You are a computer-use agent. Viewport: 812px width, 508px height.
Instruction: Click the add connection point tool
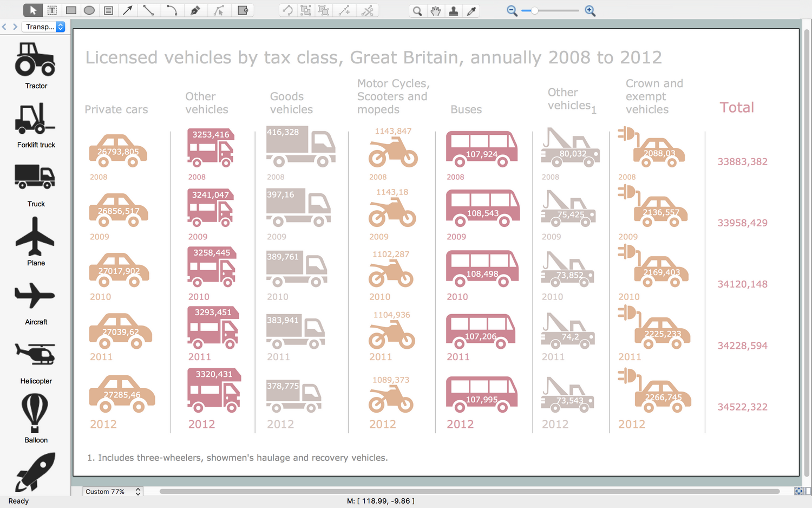coord(344,10)
